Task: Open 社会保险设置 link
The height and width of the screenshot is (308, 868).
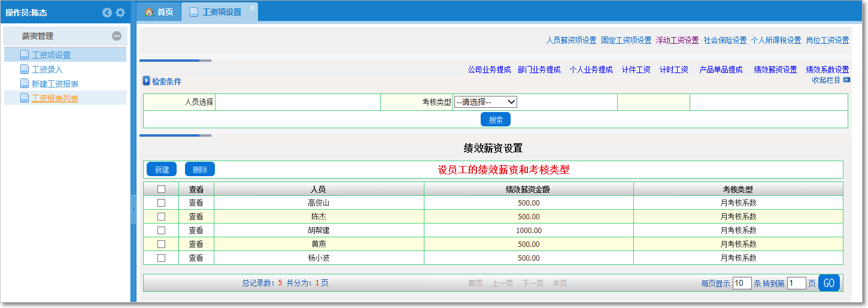Action: click(725, 41)
